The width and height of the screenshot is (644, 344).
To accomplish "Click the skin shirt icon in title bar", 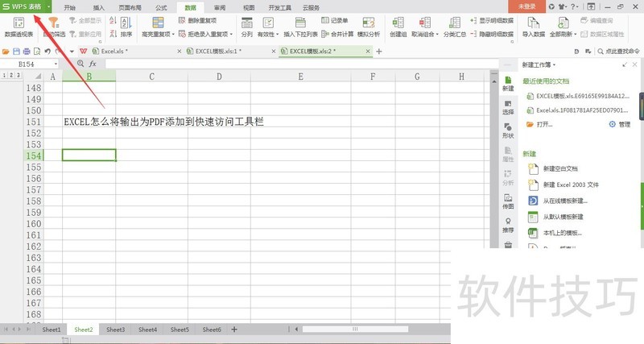I will [x=562, y=6].
